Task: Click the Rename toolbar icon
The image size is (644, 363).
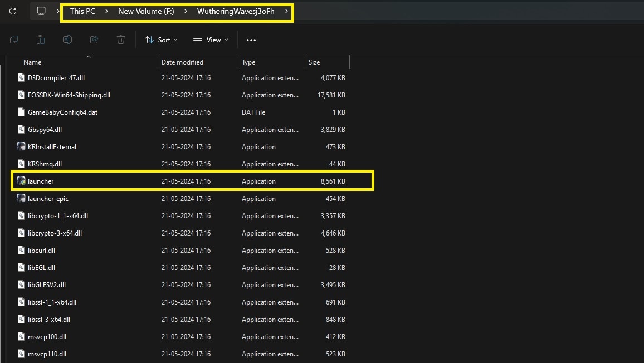Action: [x=67, y=40]
